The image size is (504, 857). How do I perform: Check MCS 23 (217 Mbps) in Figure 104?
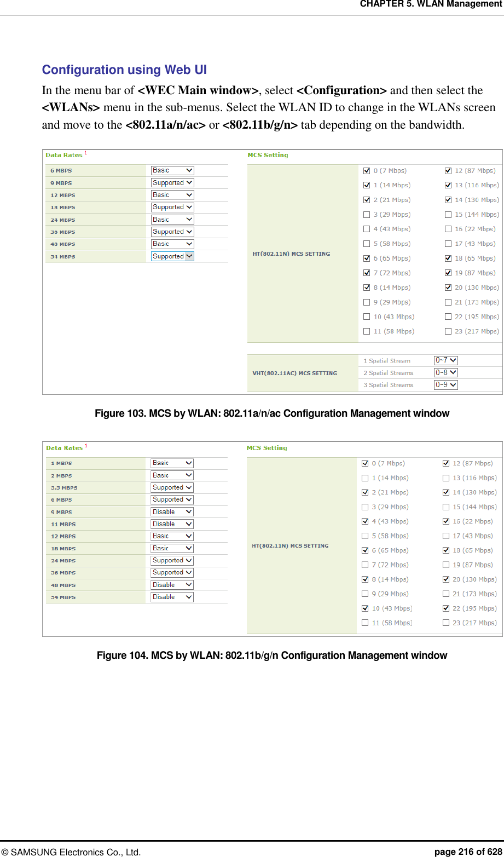446,623
